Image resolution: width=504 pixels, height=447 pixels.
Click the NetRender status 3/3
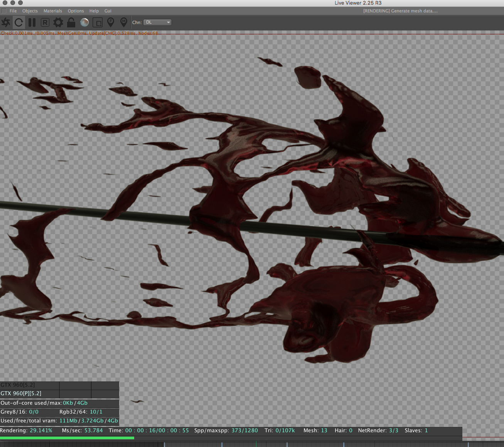click(x=394, y=430)
